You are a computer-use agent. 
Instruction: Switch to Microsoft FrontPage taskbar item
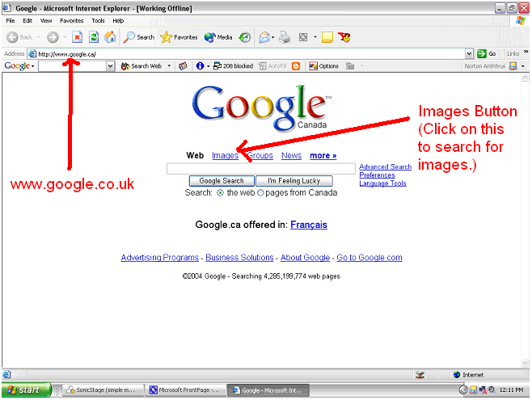coord(186,389)
